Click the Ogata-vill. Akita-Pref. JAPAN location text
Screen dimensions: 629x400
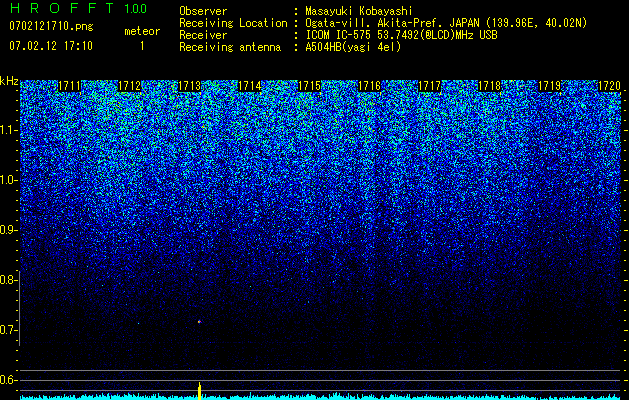pos(446,23)
